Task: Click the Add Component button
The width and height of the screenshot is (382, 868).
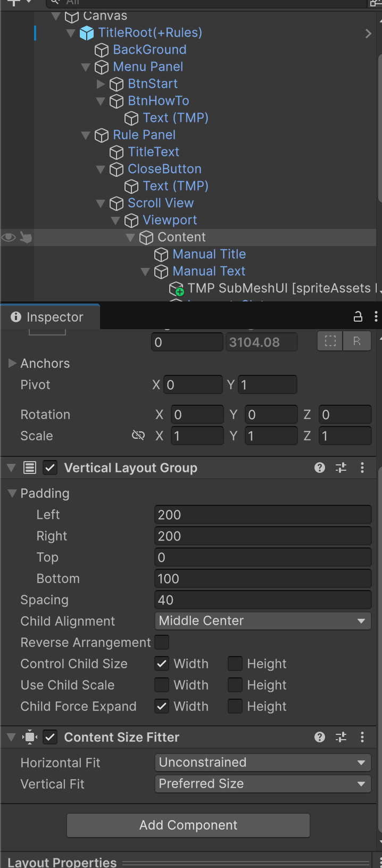Action: (188, 825)
